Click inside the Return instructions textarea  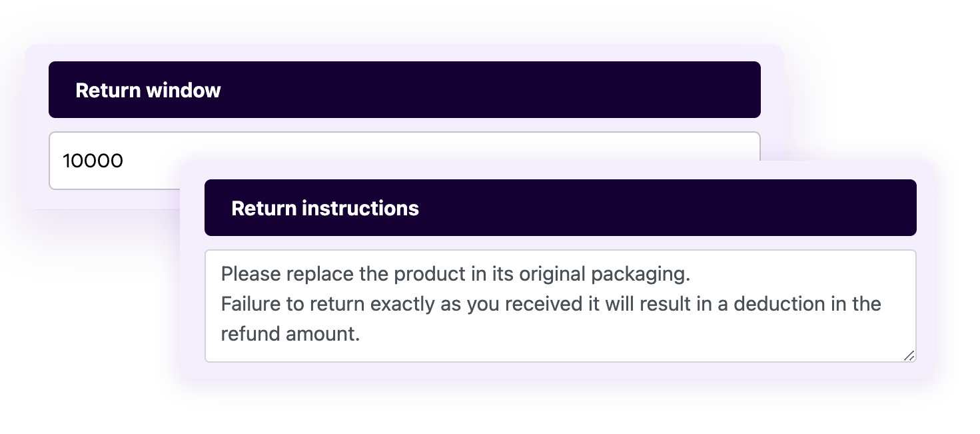[560, 306]
